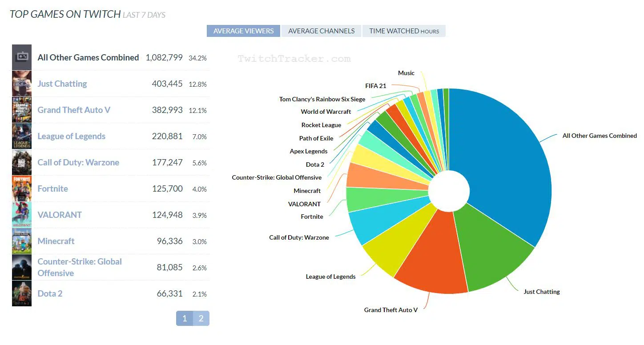Click the VALORANT box art thumbnail

22,215
